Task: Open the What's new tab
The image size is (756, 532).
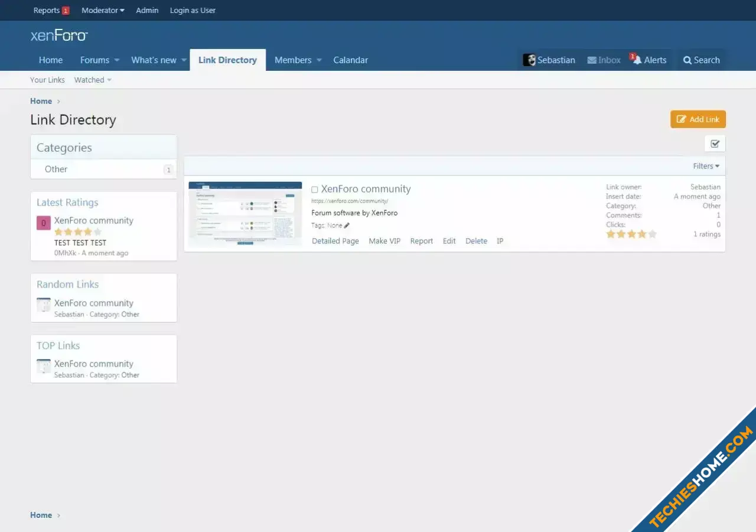Action: pos(154,60)
